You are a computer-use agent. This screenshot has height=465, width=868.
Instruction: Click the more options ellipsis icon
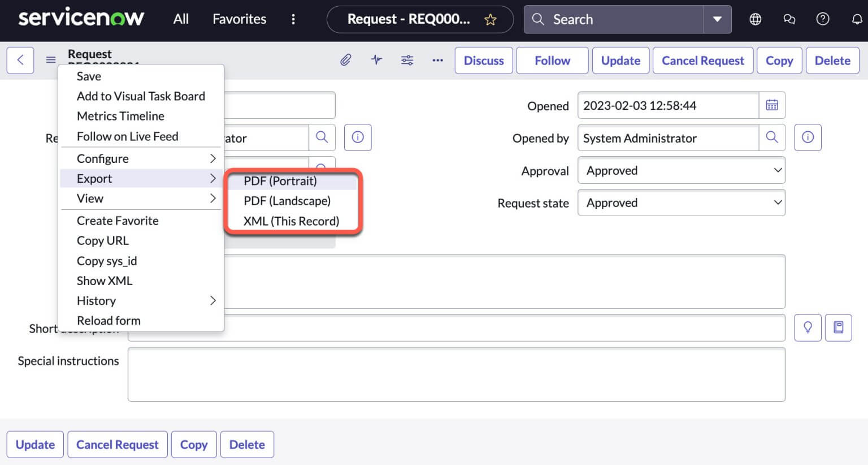coord(437,60)
